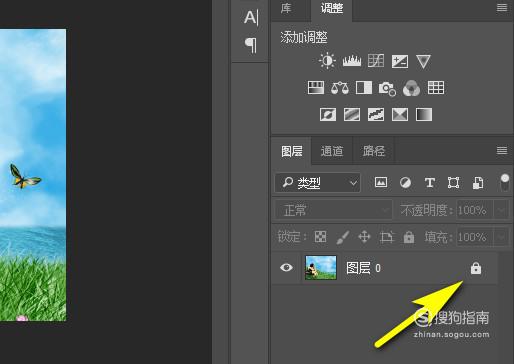Click the 不透明度 label
Image resolution: width=514 pixels, height=364 pixels.
coord(427,210)
